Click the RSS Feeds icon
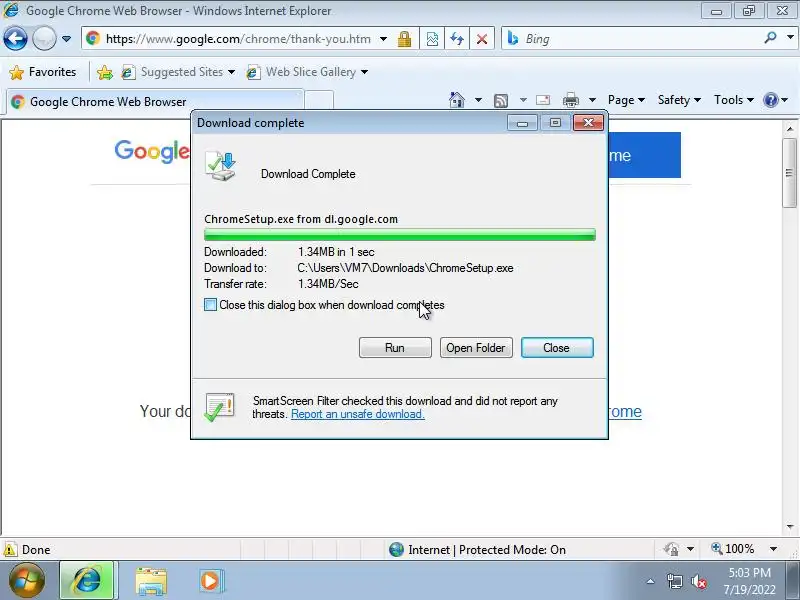Screen dimensions: 800x600 501,101
